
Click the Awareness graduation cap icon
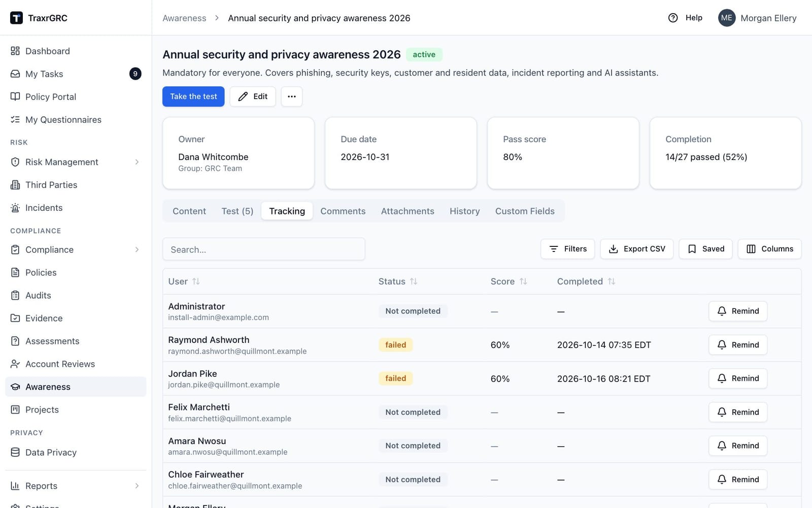tap(15, 387)
